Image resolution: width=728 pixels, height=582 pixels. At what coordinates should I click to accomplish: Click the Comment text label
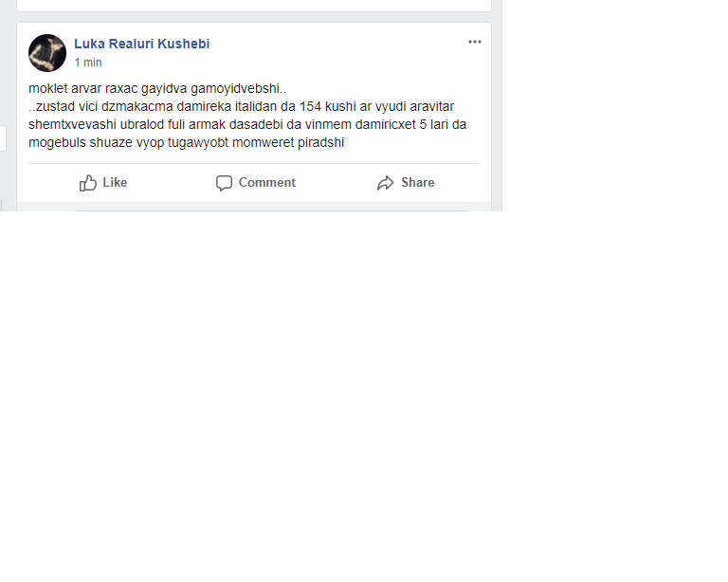click(x=267, y=182)
